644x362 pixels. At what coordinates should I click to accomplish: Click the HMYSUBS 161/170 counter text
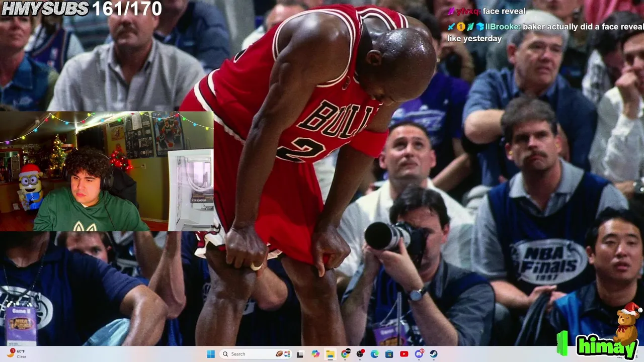pyautogui.click(x=82, y=9)
